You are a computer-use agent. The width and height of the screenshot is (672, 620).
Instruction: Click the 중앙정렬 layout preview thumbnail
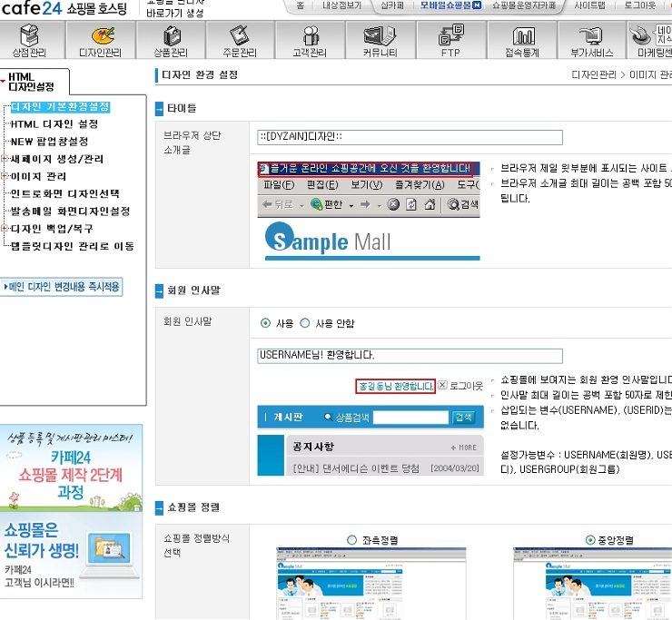click(x=593, y=583)
